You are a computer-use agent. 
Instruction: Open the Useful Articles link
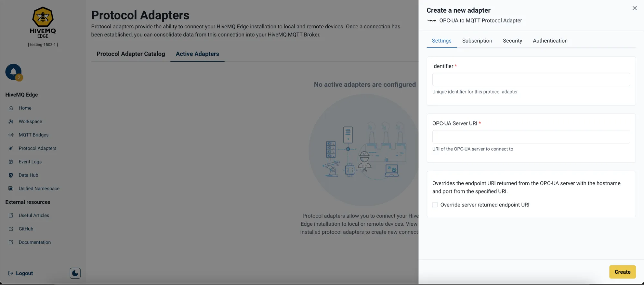pos(34,215)
